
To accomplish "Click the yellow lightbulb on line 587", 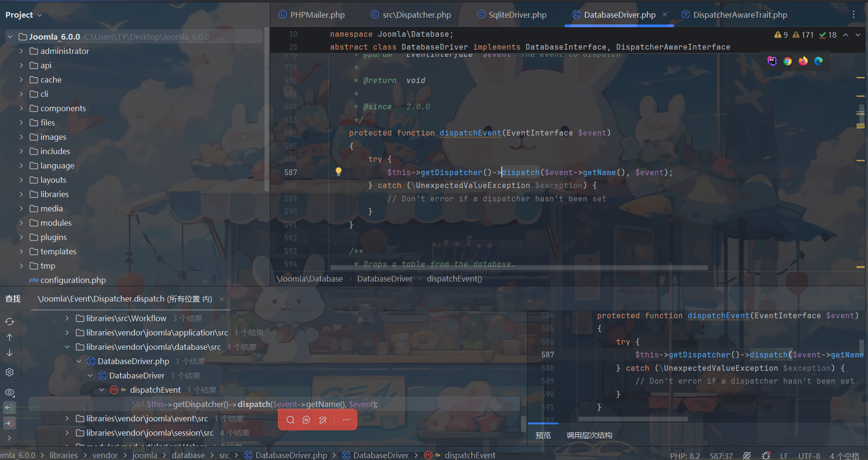I will (x=338, y=172).
